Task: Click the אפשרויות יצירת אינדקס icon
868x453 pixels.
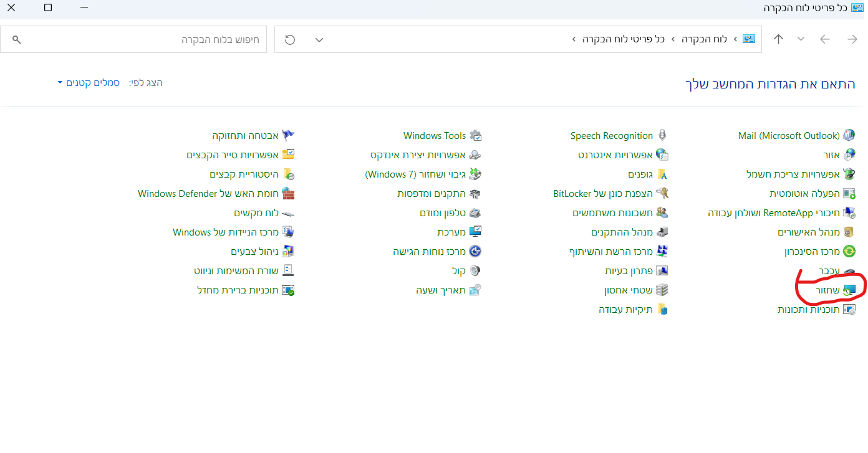Action: tap(476, 155)
